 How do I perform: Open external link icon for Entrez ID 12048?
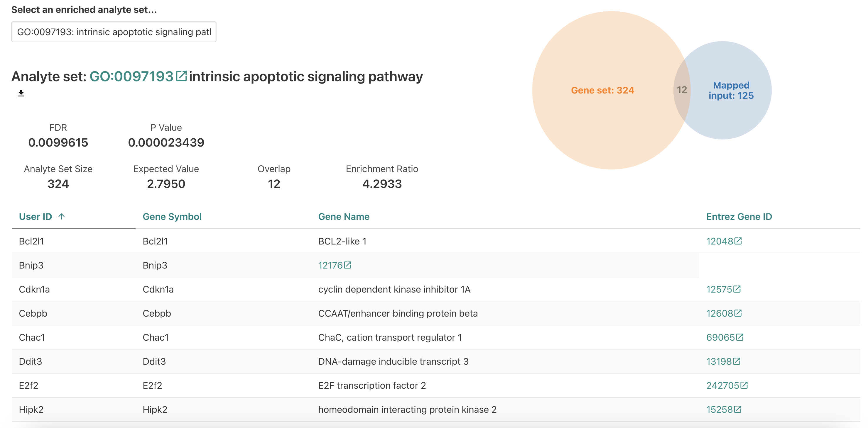(739, 241)
